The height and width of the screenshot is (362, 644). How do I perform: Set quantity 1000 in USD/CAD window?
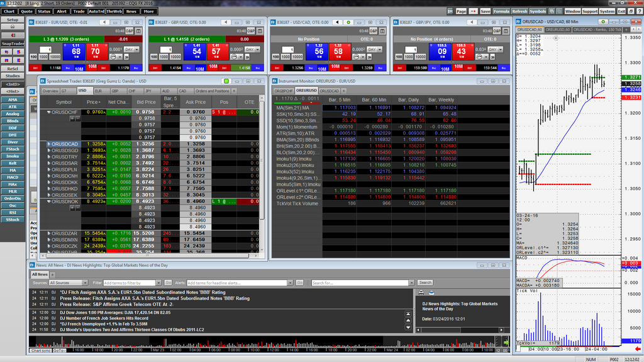[x=286, y=57]
